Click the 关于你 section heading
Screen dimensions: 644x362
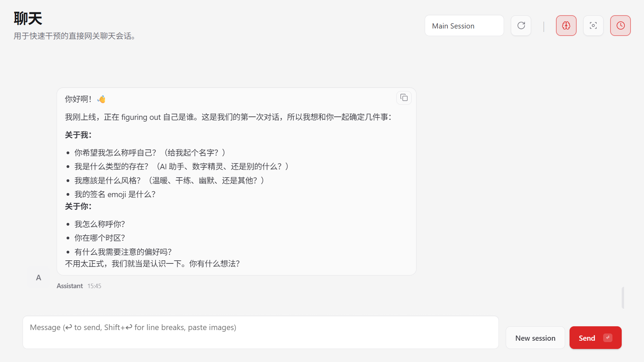click(x=78, y=206)
